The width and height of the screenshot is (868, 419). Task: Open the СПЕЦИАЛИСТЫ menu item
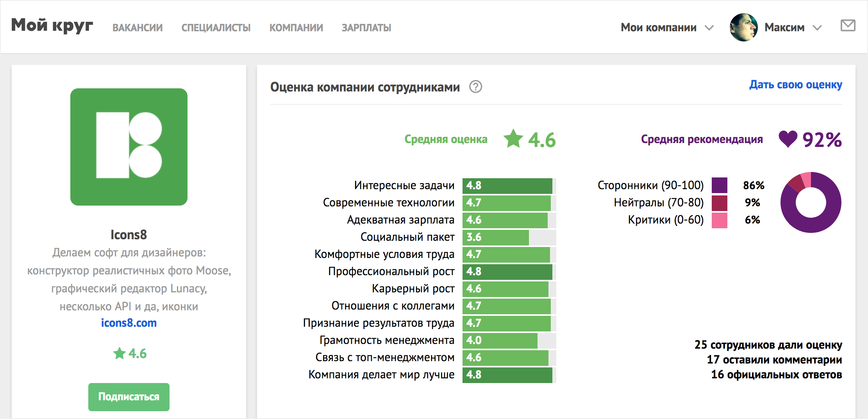point(216,28)
